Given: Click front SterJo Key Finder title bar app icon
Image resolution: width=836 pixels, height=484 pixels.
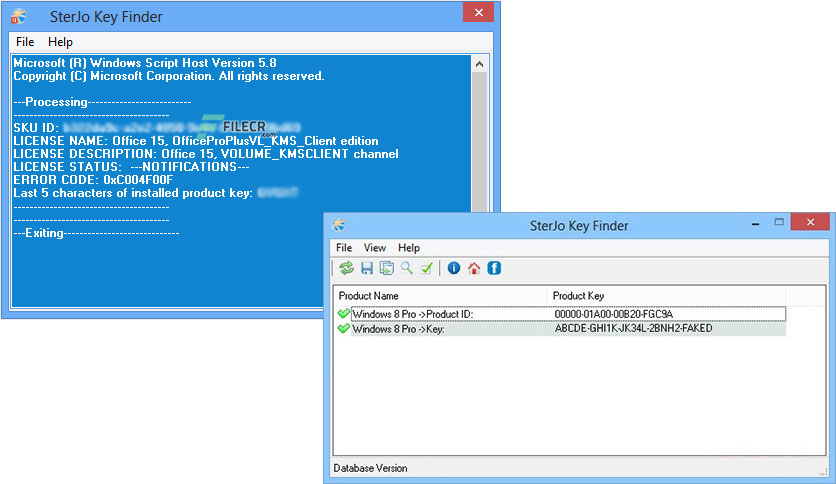Looking at the screenshot, I should [339, 225].
